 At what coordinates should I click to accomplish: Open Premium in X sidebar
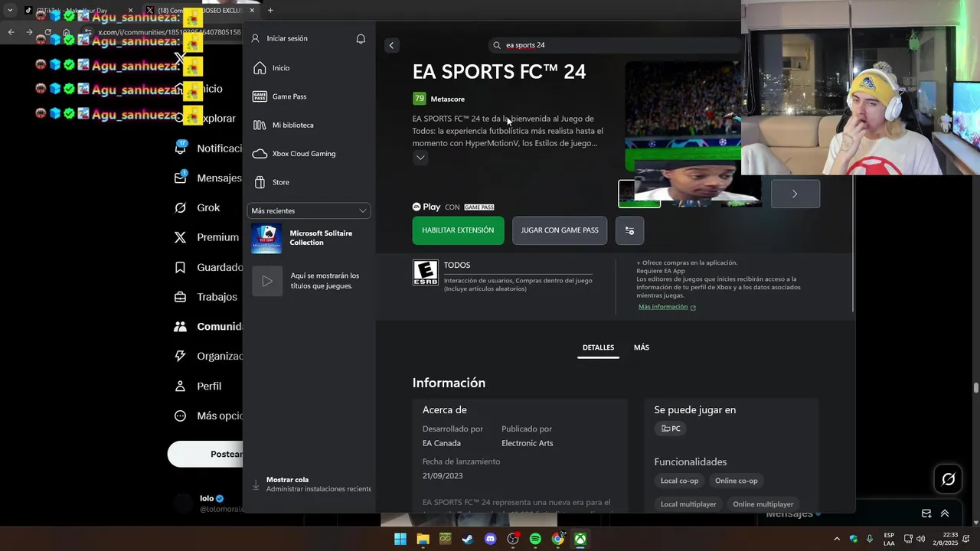tap(207, 237)
